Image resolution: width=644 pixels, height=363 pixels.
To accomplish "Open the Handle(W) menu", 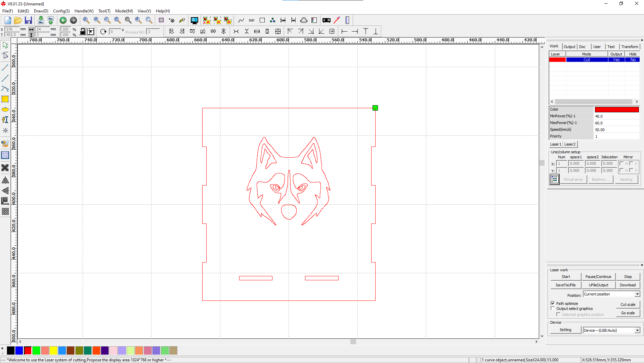I will coord(84,11).
